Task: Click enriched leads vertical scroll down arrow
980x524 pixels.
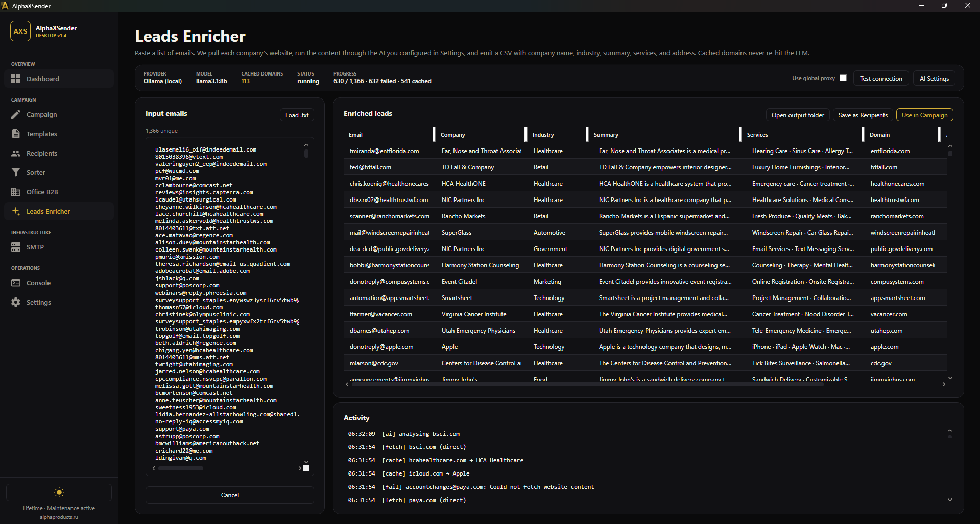Action: (x=950, y=377)
